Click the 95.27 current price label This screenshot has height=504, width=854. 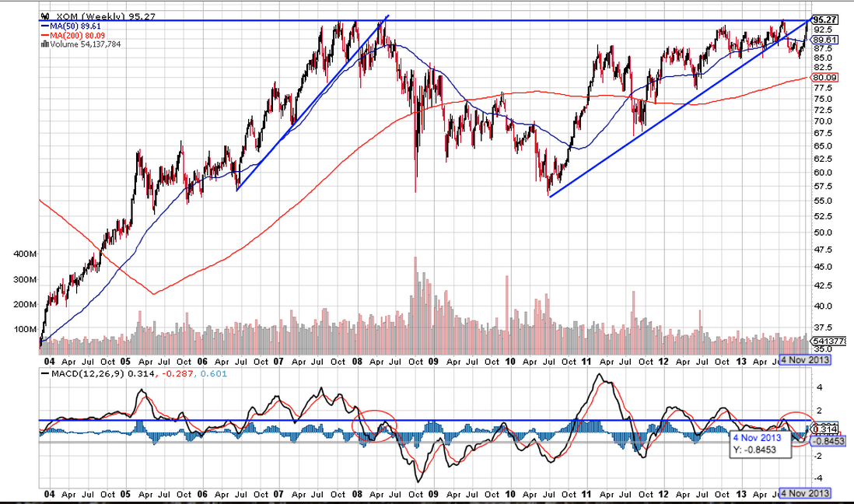(x=824, y=19)
